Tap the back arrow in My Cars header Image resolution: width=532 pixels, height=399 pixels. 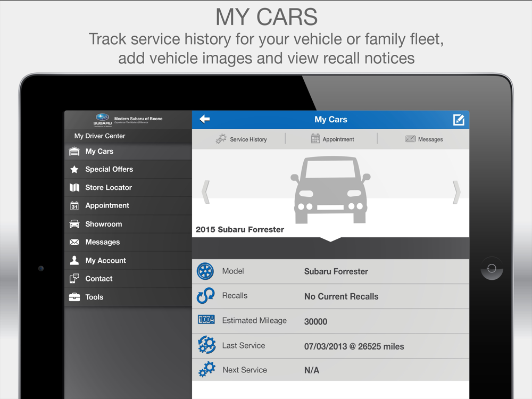(205, 119)
